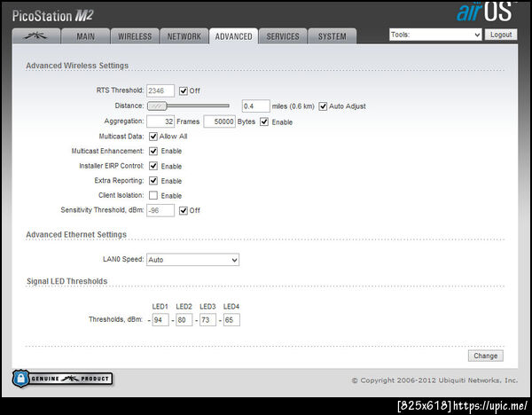Click the Distance miles input field
Viewport: 532px width, 415px height.
pos(256,106)
